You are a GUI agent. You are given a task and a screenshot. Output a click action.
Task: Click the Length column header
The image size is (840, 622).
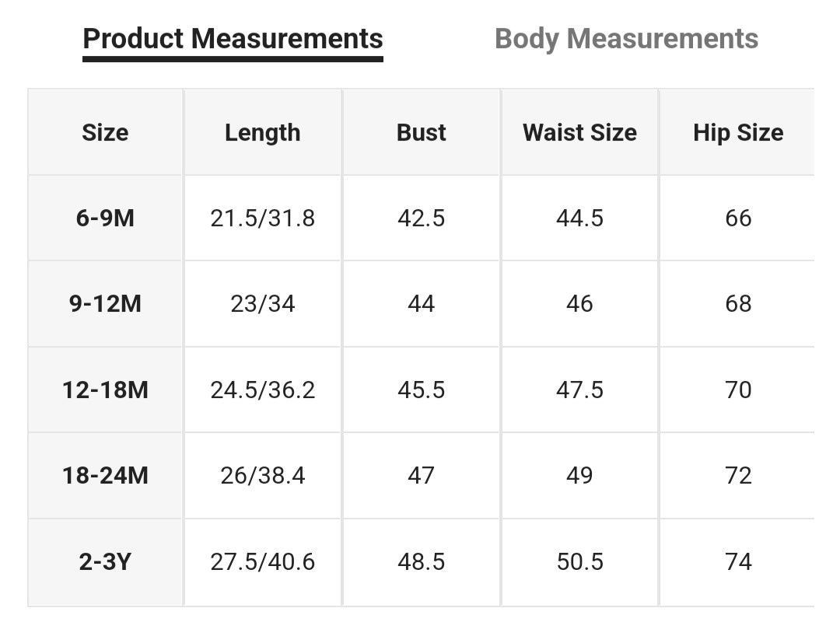click(262, 133)
